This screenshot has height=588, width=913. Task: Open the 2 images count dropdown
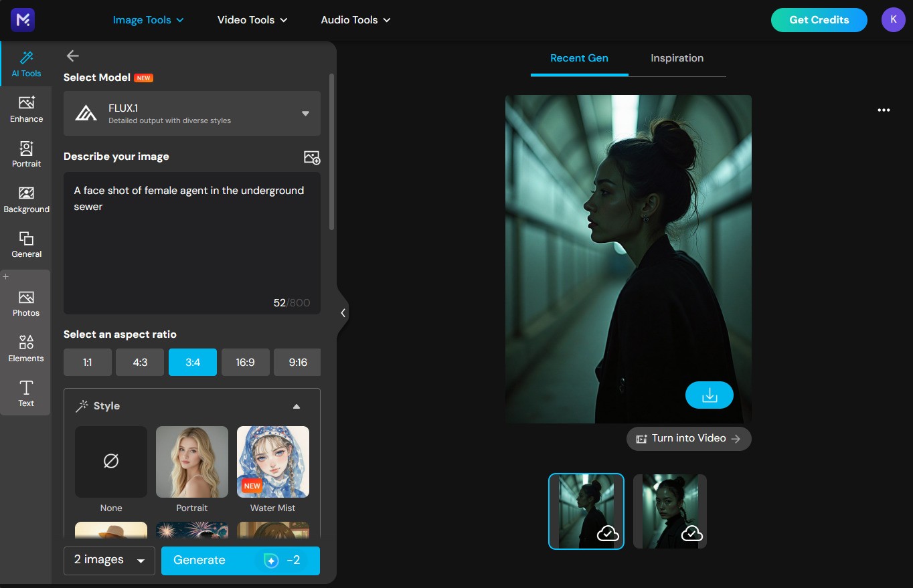[x=109, y=561]
